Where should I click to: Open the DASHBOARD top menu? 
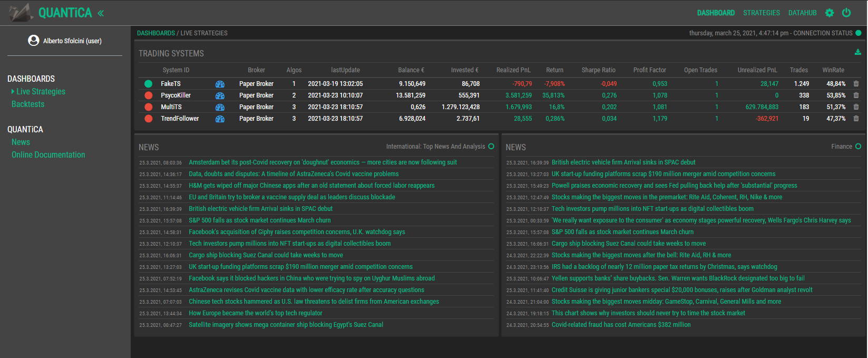[716, 13]
